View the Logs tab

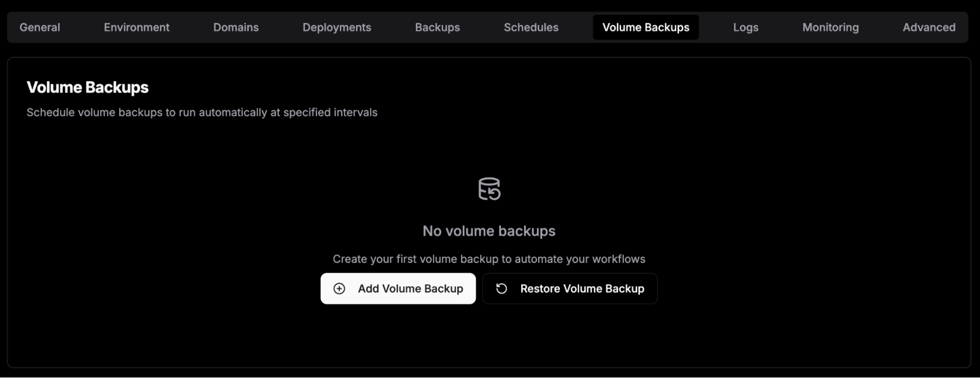746,27
